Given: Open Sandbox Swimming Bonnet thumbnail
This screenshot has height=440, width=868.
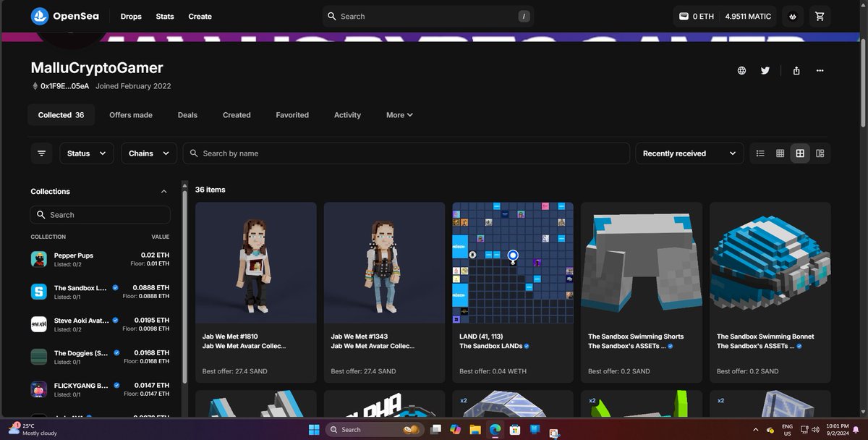Looking at the screenshot, I should (x=770, y=263).
